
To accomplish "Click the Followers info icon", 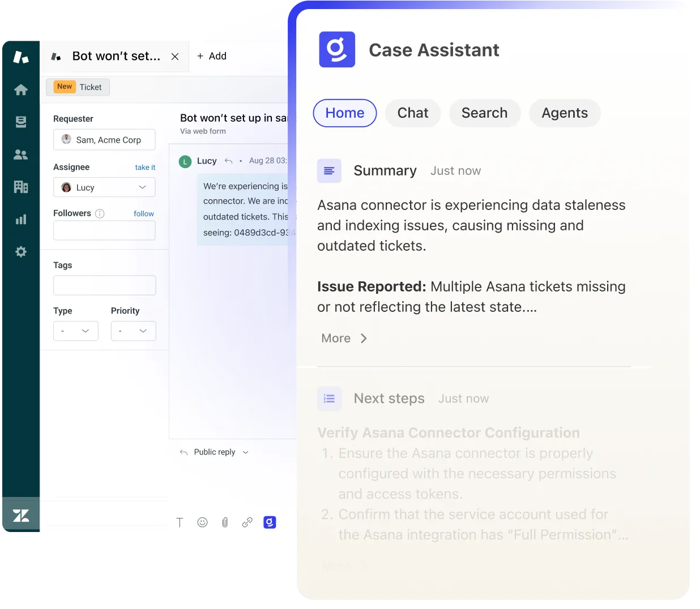I will tap(100, 213).
